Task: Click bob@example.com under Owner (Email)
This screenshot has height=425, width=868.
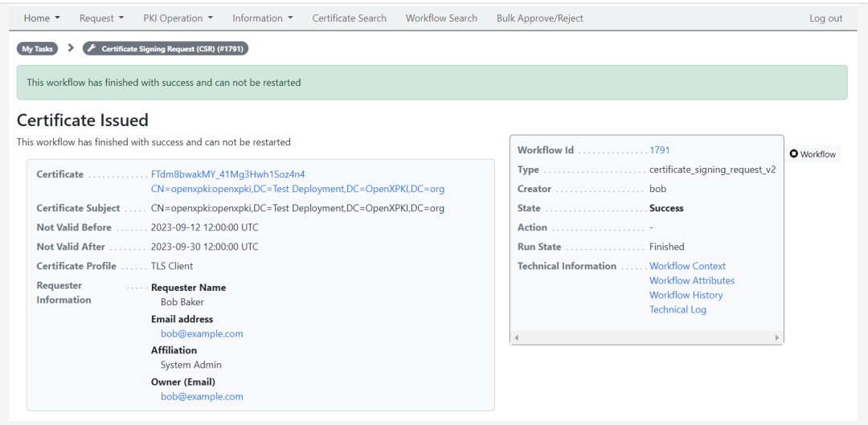Action: point(202,396)
